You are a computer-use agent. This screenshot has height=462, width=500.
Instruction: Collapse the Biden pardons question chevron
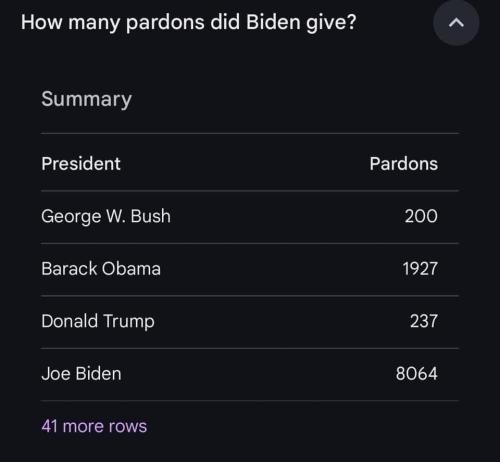(x=456, y=23)
